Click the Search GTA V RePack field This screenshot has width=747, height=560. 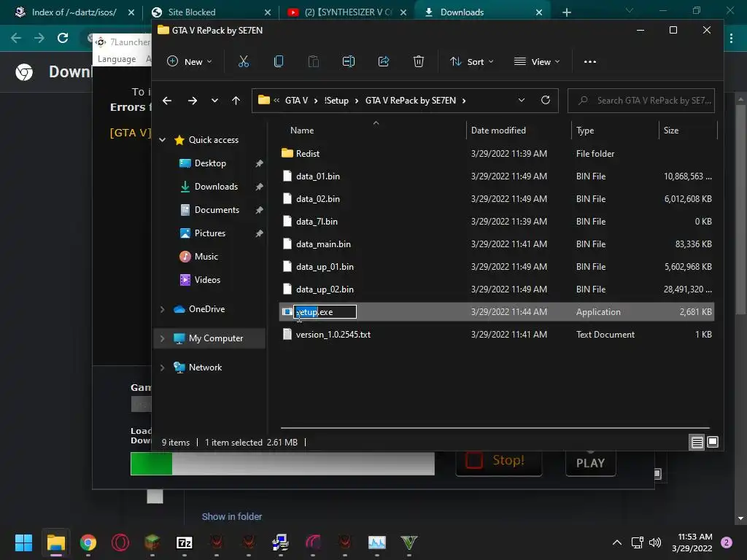[x=640, y=101]
